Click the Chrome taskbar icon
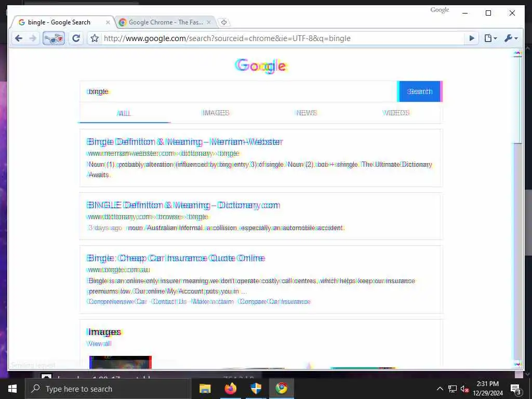The height and width of the screenshot is (399, 532). click(281, 389)
